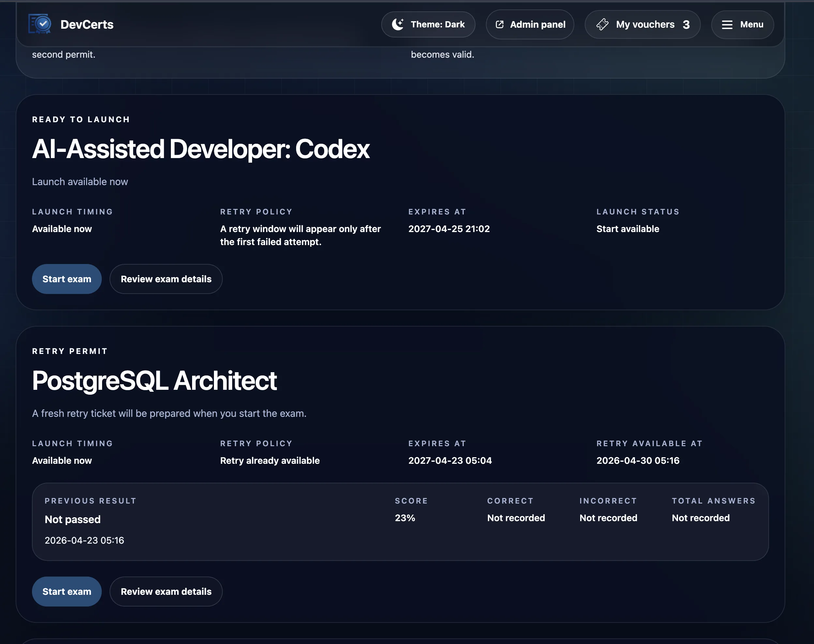Review exam details for PostgreSQL Architect

[166, 591]
